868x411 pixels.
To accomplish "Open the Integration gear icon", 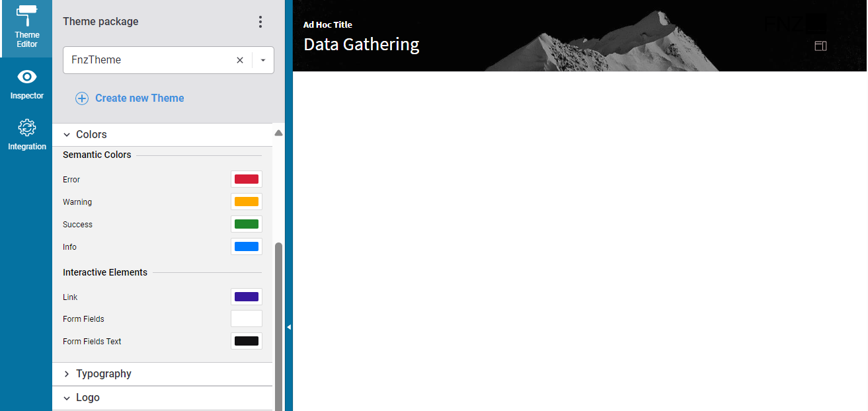I will [x=26, y=128].
